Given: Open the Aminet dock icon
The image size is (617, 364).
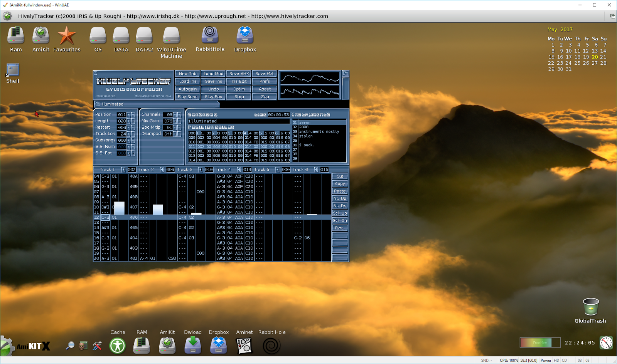Looking at the screenshot, I should point(244,346).
